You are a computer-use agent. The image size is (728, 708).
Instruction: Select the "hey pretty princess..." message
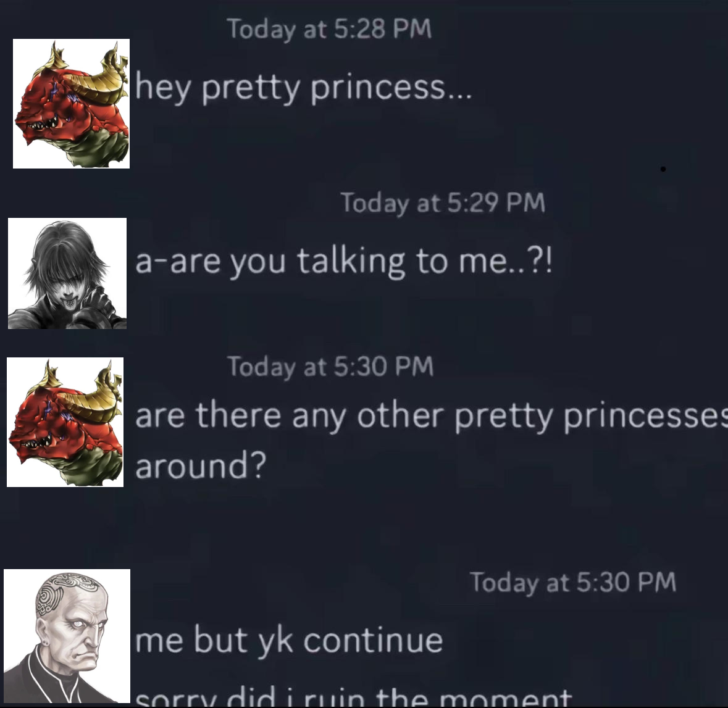[x=304, y=89]
